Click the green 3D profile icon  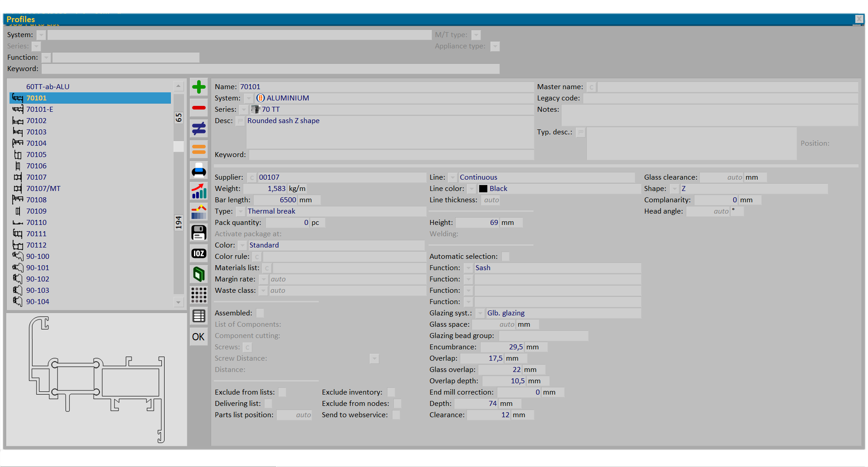pyautogui.click(x=198, y=274)
